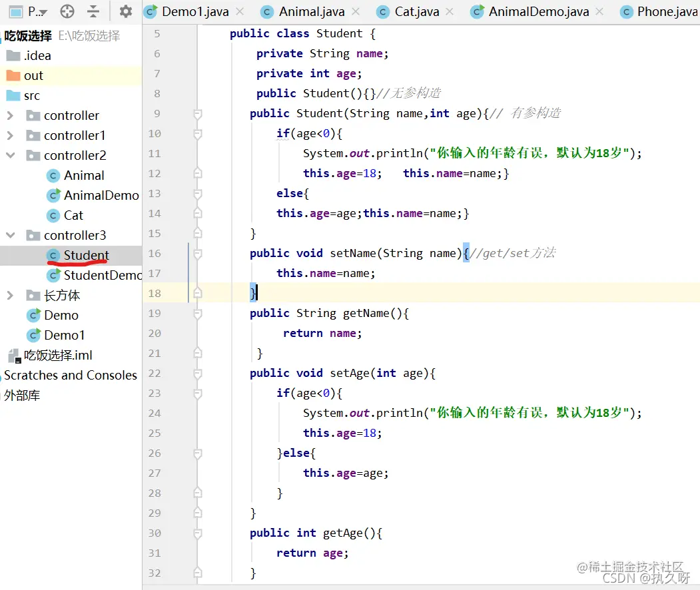Image resolution: width=700 pixels, height=590 pixels.
Task: Click line number 18 in gutter
Action: click(x=155, y=293)
